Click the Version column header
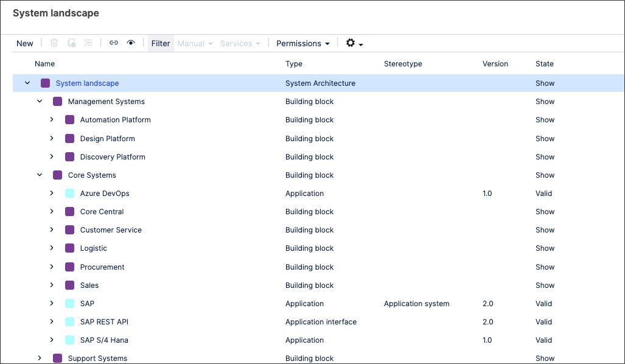625x364 pixels. 495,64
